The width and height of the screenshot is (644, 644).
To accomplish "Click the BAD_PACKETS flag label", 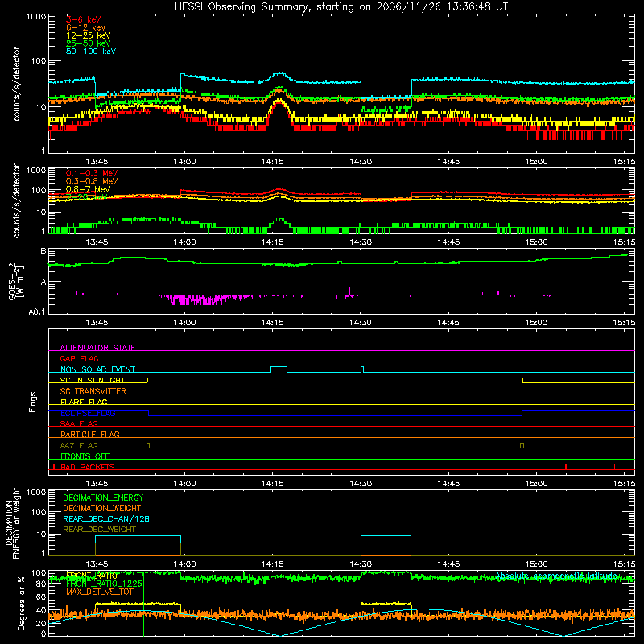I will pyautogui.click(x=87, y=467).
